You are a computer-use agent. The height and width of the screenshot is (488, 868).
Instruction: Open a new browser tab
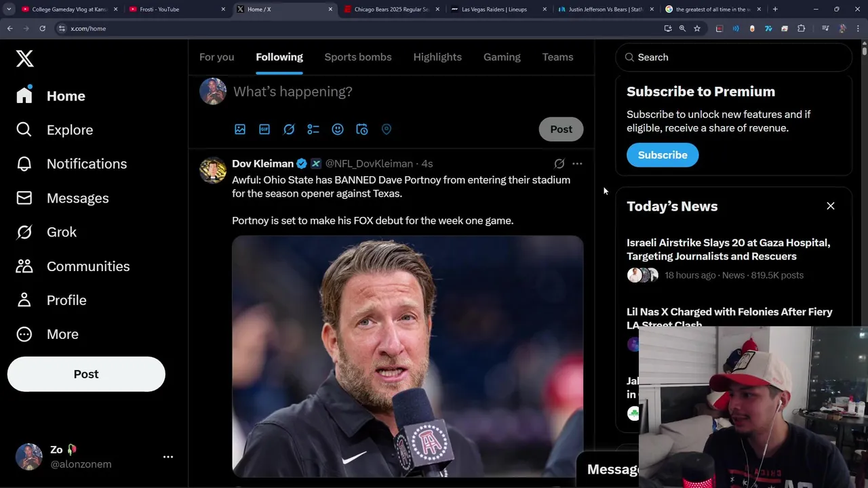(x=775, y=9)
